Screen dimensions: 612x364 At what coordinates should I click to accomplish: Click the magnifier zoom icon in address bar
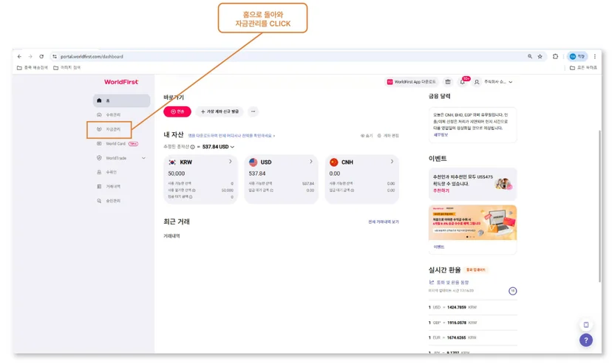pyautogui.click(x=530, y=57)
